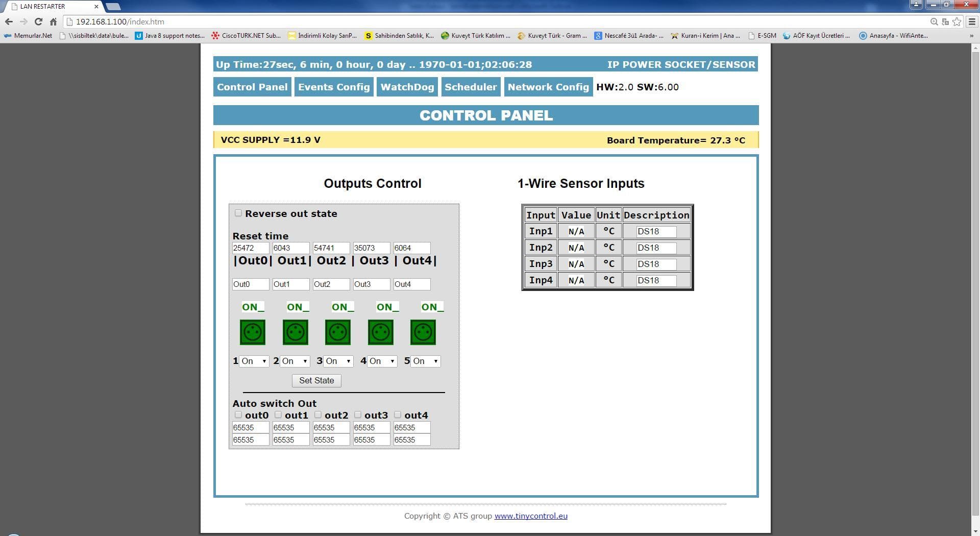Image resolution: width=980 pixels, height=536 pixels.
Task: Switch to the WatchDog tab
Action: click(407, 87)
